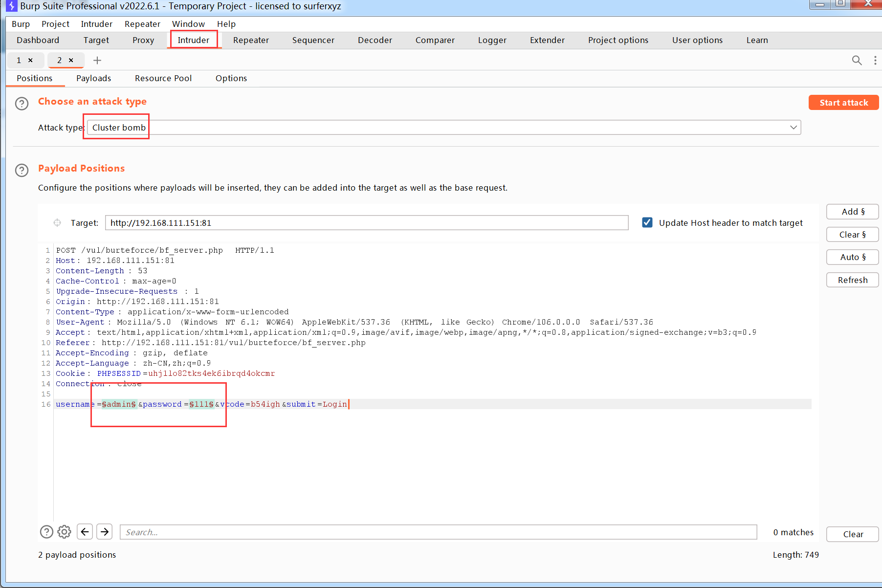This screenshot has height=588, width=882.
Task: Toggle Update Host header to match target
Action: [647, 223]
